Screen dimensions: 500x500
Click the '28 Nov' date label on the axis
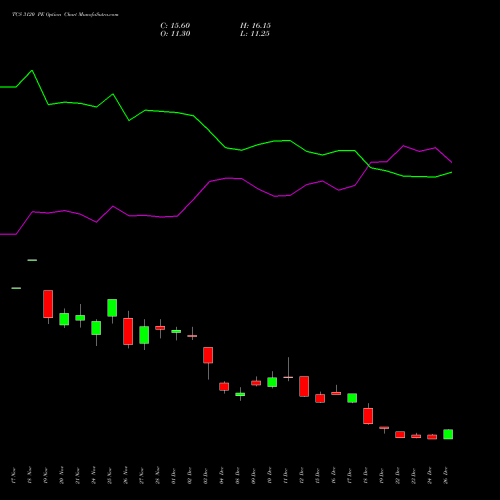pos(158,476)
